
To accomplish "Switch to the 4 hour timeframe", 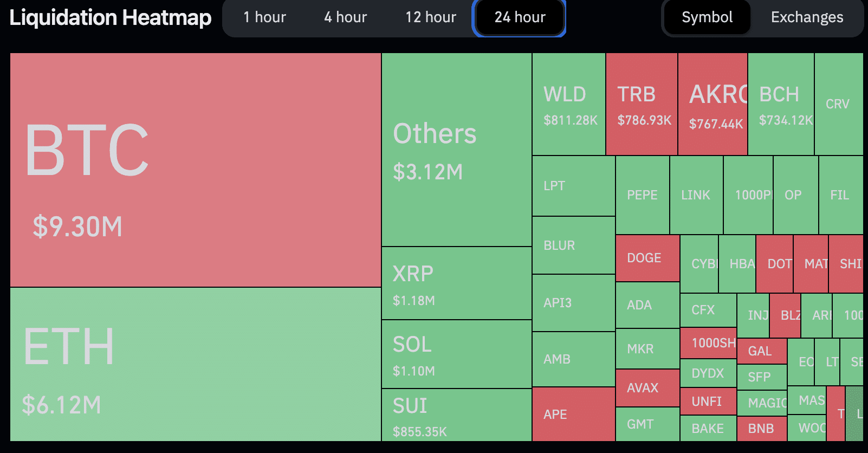I will [x=345, y=17].
